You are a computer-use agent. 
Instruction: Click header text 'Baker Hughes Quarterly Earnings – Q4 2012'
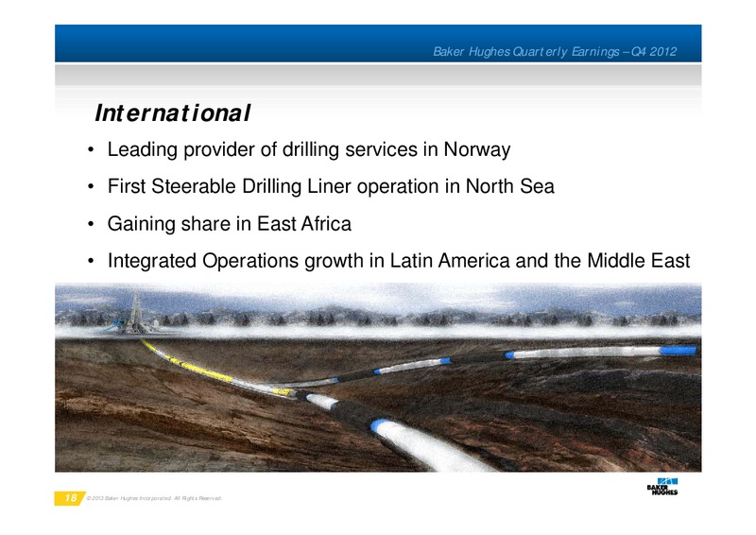point(555,52)
